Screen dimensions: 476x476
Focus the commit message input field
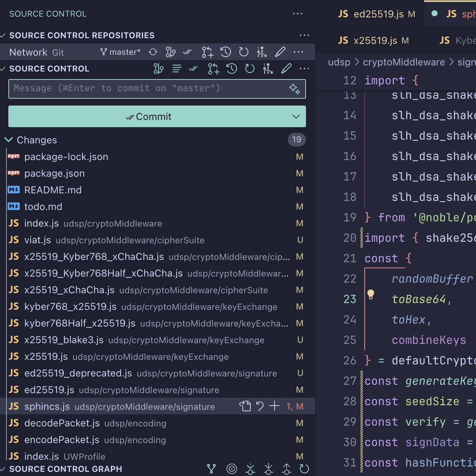157,88
